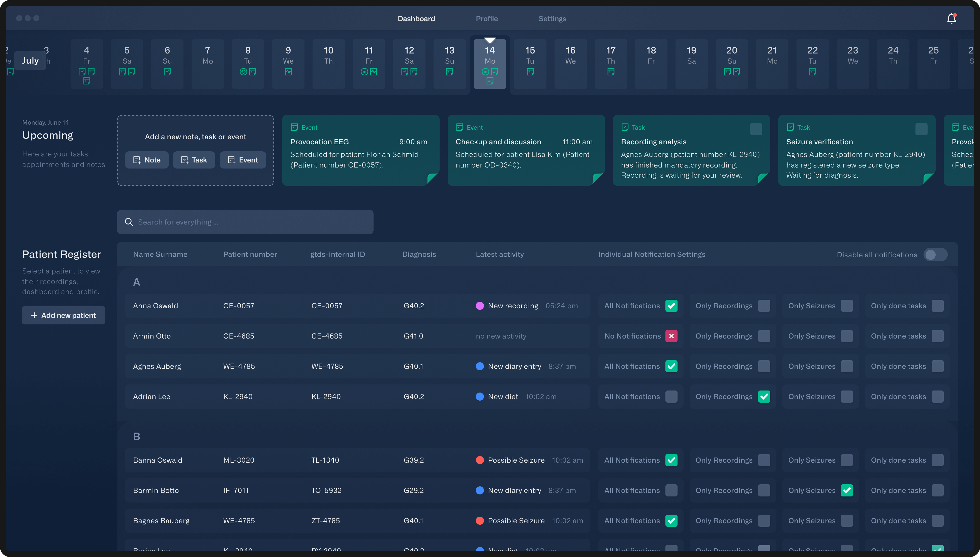The height and width of the screenshot is (557, 980).
Task: Switch to the Dashboard tab
Action: click(x=416, y=19)
